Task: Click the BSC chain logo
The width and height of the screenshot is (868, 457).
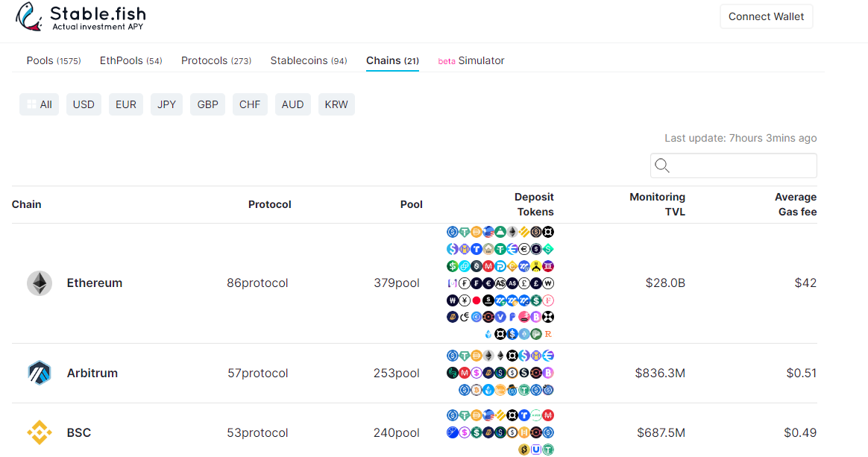Action: pyautogui.click(x=40, y=432)
